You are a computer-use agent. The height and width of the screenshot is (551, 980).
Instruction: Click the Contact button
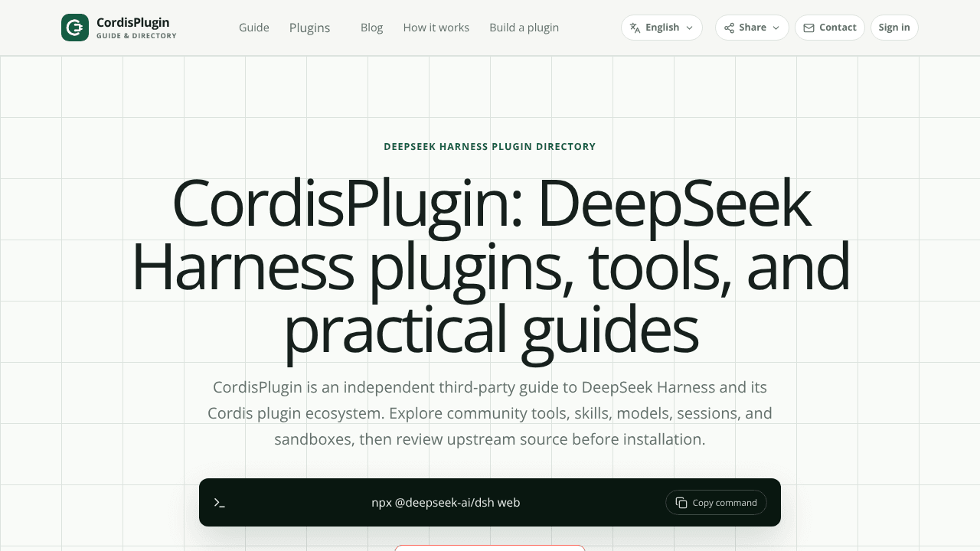(830, 28)
